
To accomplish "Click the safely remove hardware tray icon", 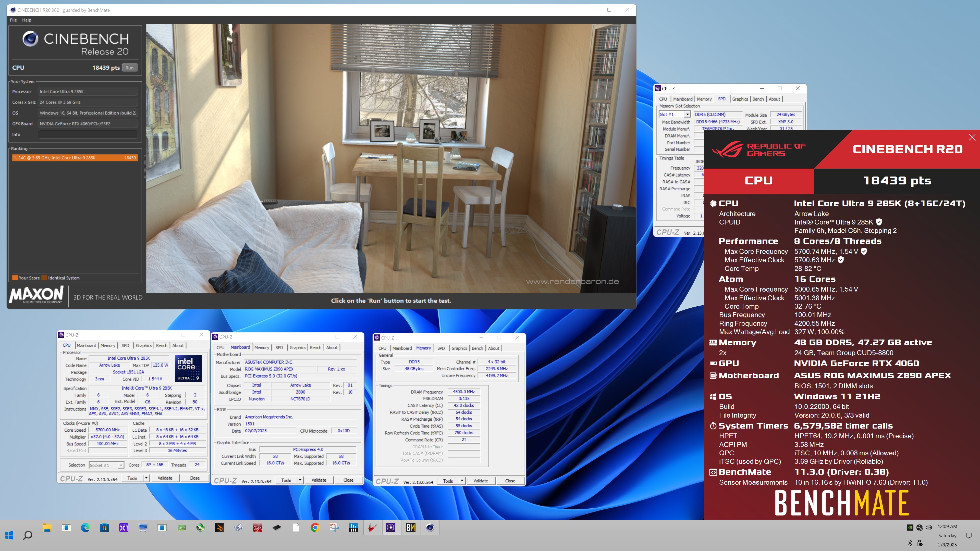I will tap(920, 543).
